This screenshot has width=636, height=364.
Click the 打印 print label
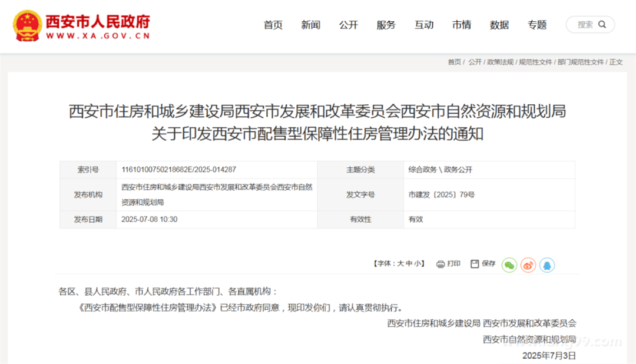tap(453, 264)
